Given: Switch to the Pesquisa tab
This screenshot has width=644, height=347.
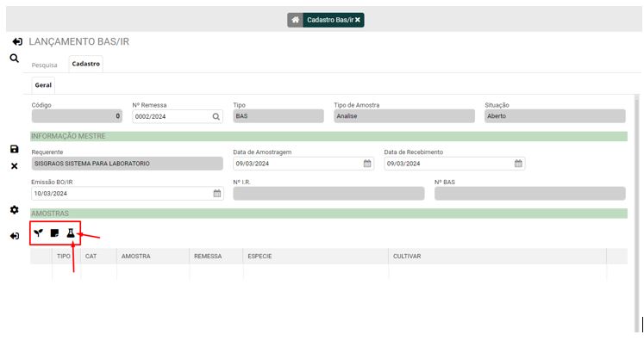Looking at the screenshot, I should 45,65.
